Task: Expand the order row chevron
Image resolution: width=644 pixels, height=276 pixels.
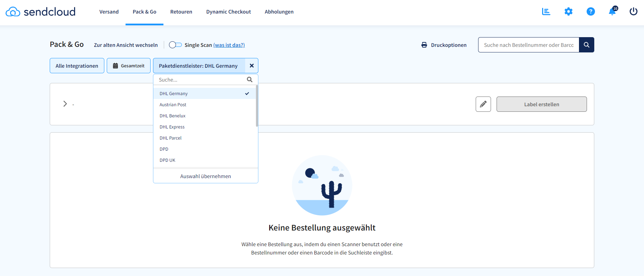Action: 65,104
